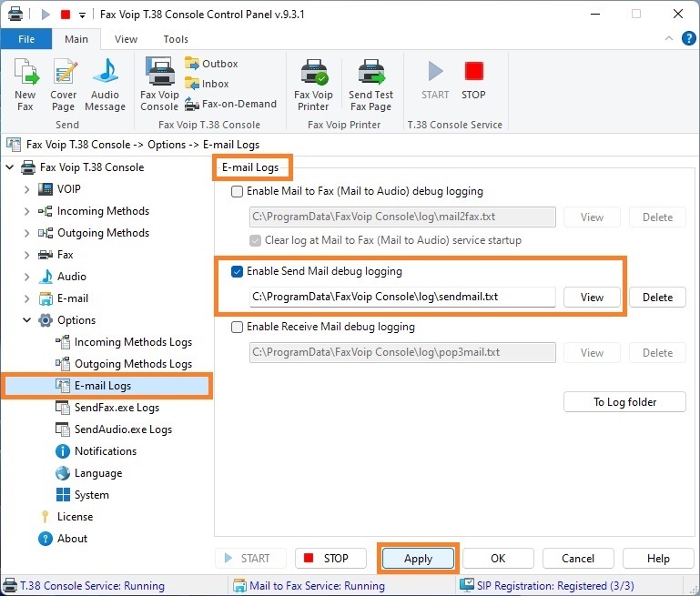
Task: Click View for mail2fax.txt log
Action: 592,217
